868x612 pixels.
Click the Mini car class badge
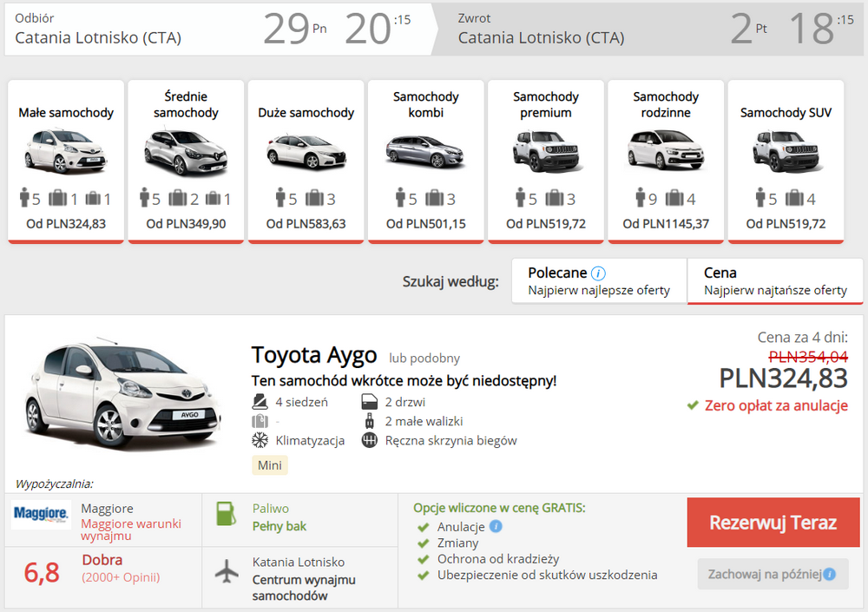tap(270, 465)
